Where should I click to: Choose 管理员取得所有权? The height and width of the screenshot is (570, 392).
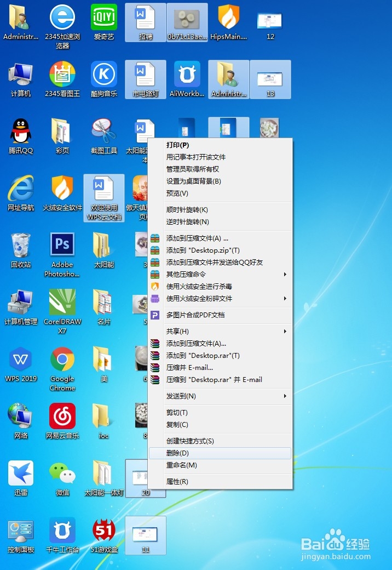[x=220, y=169]
